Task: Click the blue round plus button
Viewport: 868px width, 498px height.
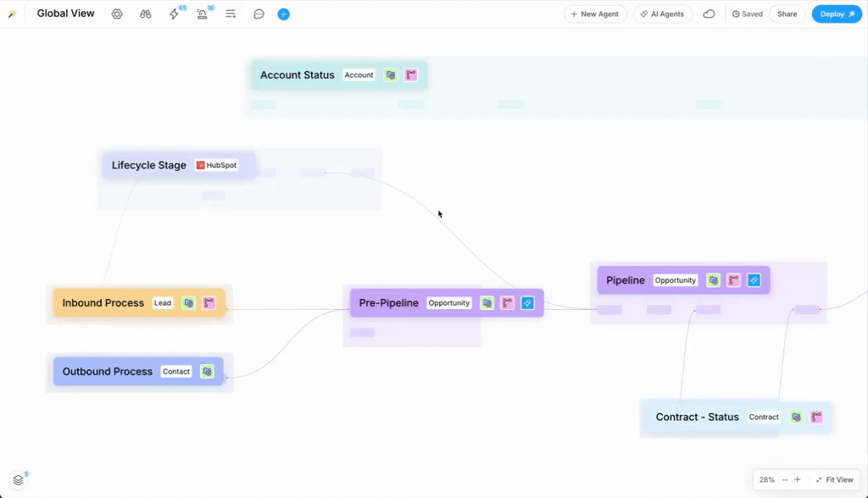Action: 284,14
